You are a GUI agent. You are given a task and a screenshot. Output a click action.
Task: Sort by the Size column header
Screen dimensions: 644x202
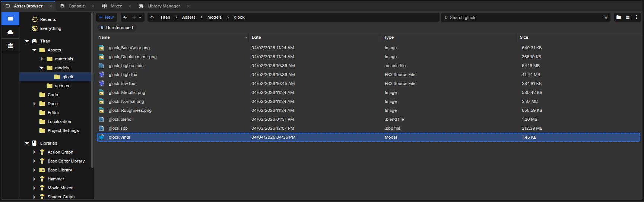579,37
